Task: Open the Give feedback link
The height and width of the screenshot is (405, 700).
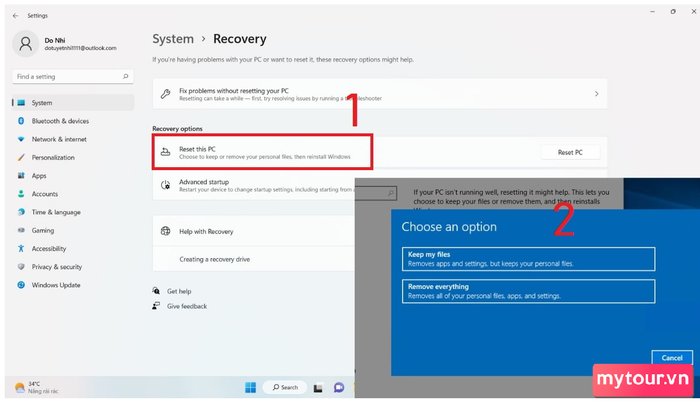Action: pyautogui.click(x=187, y=306)
